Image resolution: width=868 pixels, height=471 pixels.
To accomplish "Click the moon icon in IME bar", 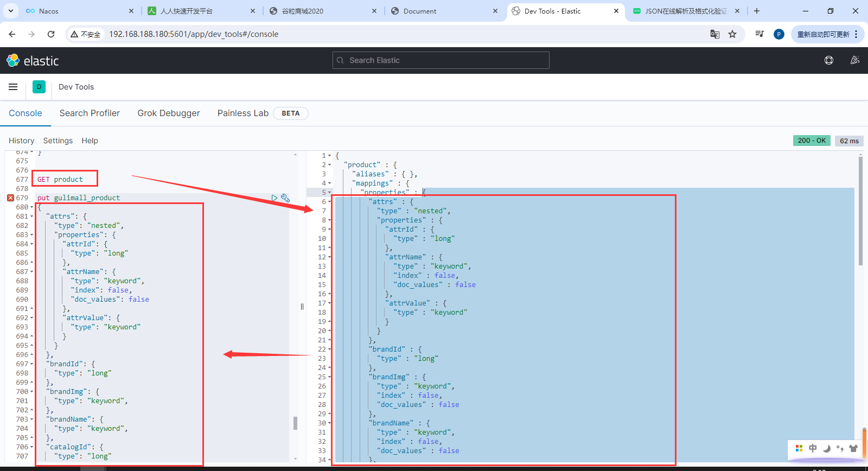I will pos(826,448).
